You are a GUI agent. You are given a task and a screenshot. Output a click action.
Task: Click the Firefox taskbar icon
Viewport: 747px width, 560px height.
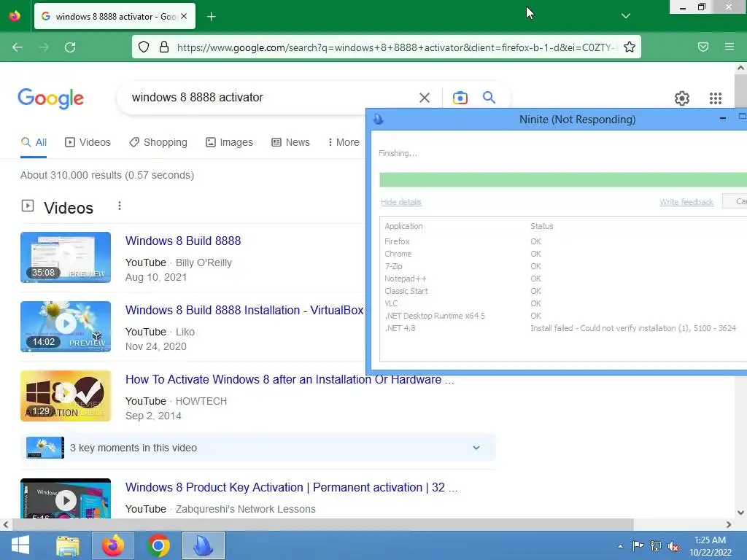pos(113,545)
